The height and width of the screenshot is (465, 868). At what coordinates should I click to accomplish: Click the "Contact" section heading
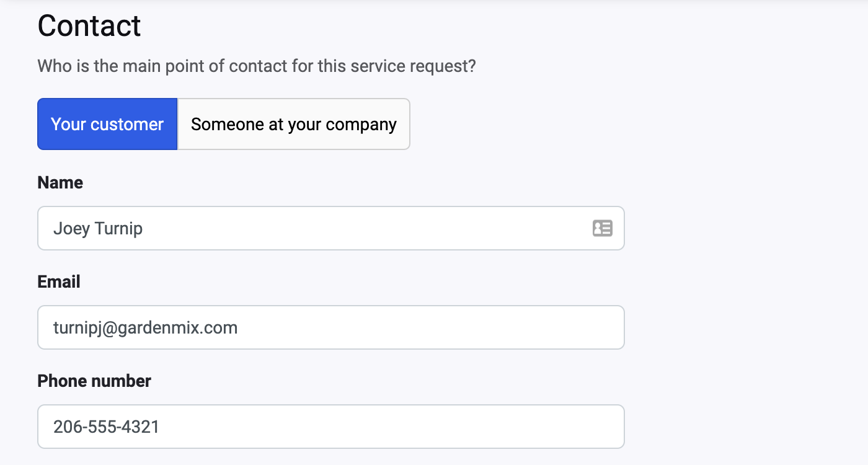pyautogui.click(x=89, y=26)
